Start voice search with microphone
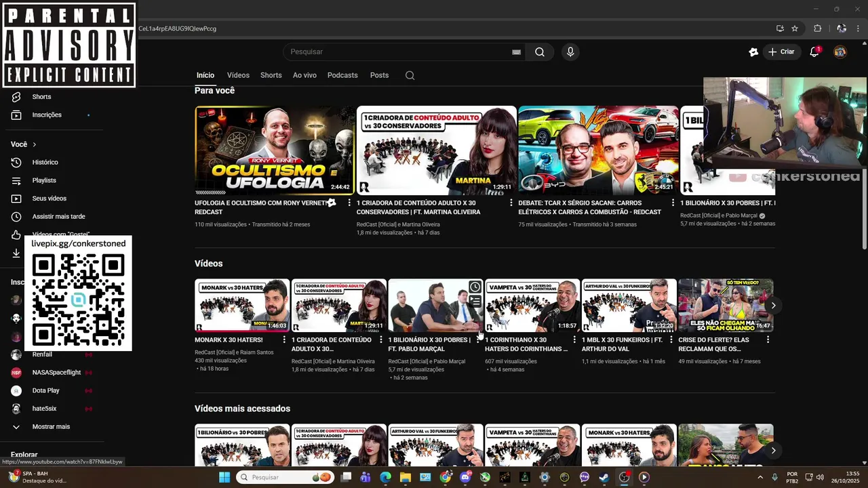This screenshot has width=868, height=488. (x=570, y=52)
